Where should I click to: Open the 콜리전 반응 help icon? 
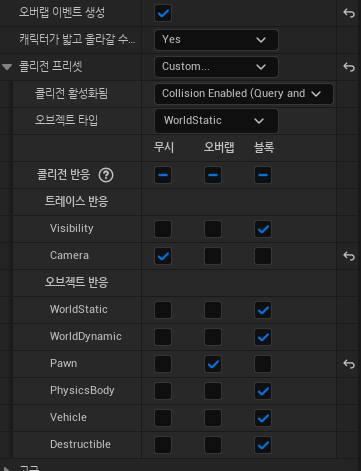pos(106,175)
